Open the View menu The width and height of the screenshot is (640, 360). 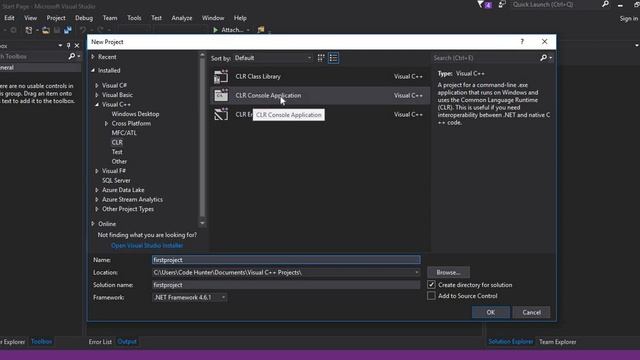(30, 18)
